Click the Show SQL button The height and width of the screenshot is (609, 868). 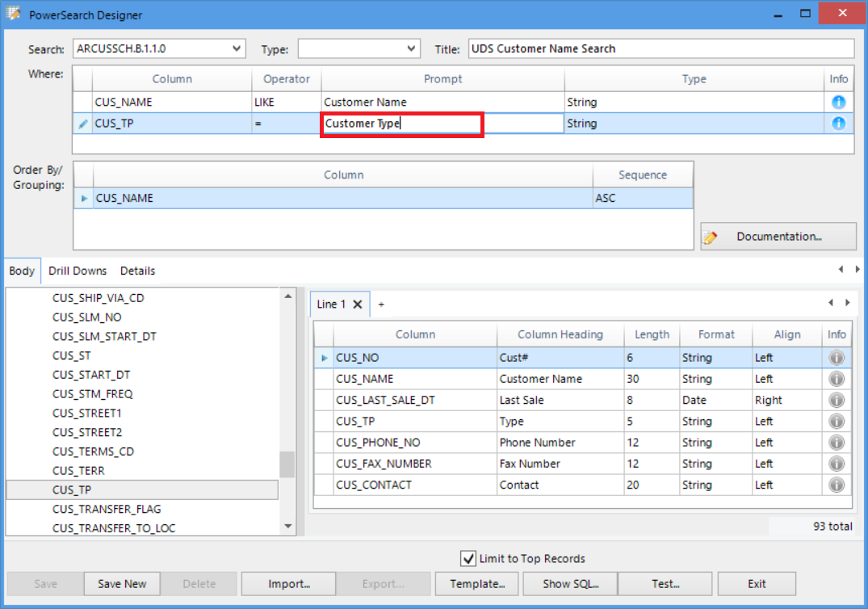point(570,584)
